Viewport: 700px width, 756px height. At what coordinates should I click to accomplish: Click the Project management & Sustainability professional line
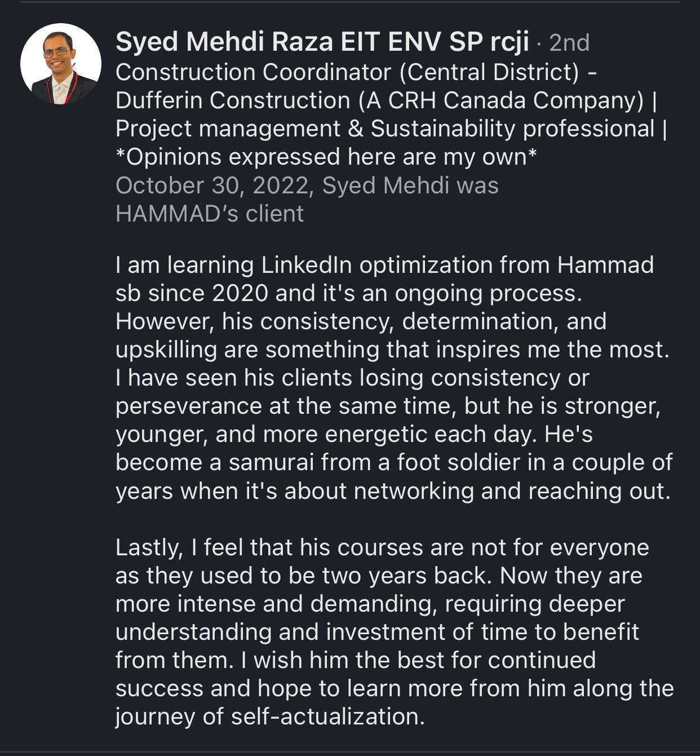tap(391, 129)
